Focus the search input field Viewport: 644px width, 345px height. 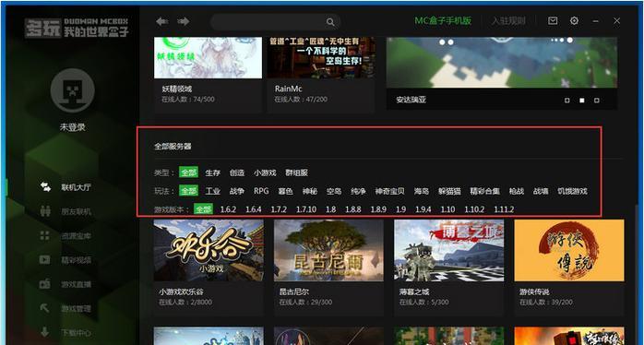275,22
